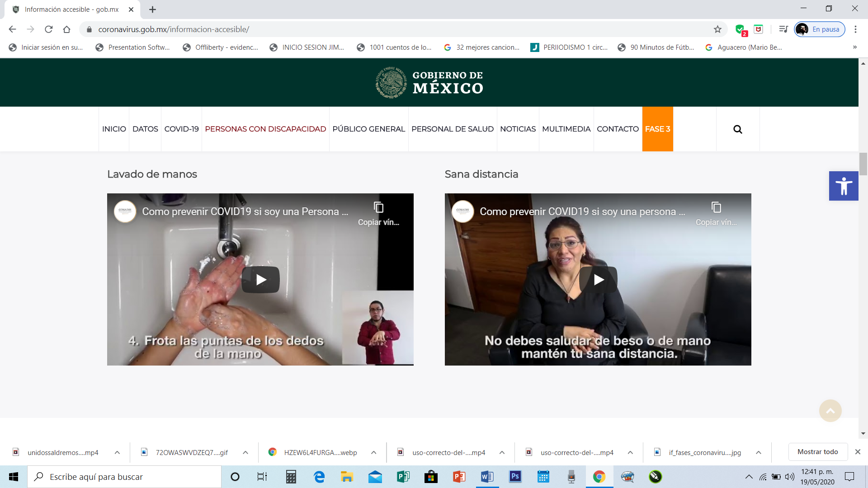Open the En pausa profile button

click(x=820, y=29)
